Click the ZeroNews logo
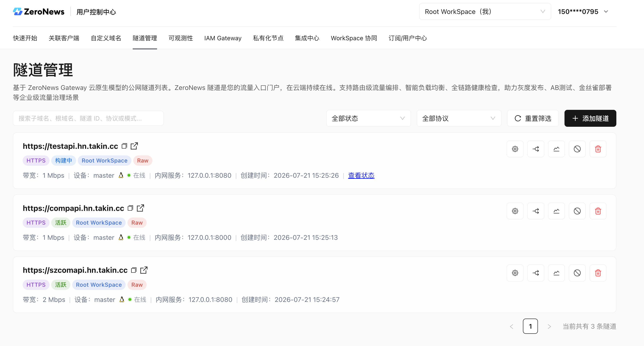This screenshot has width=644, height=346. 39,12
